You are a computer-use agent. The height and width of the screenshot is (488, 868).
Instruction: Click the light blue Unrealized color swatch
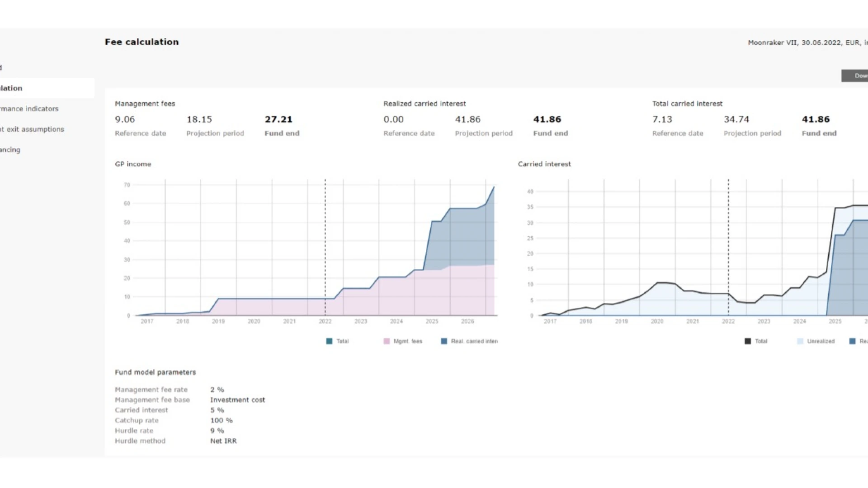pyautogui.click(x=800, y=341)
